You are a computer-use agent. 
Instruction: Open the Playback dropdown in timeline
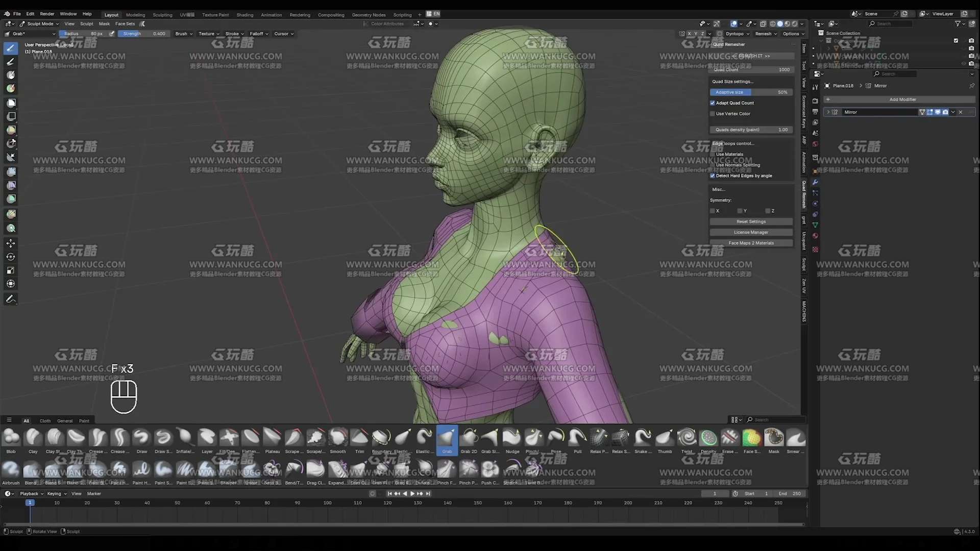32,493
